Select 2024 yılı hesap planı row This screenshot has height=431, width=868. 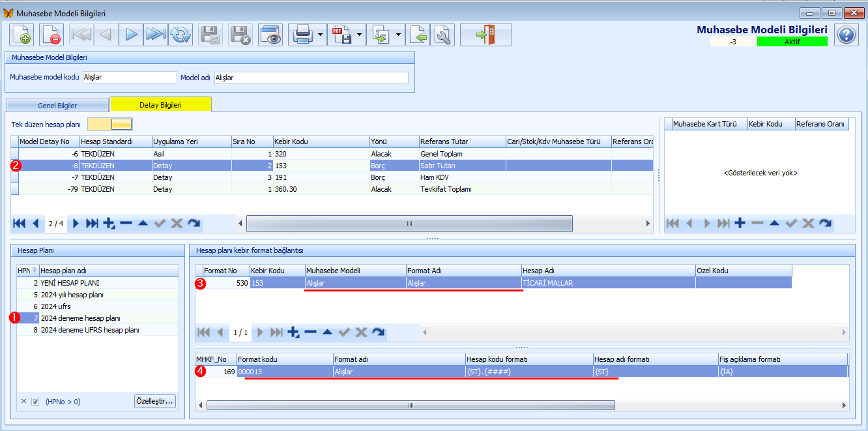pyautogui.click(x=98, y=295)
